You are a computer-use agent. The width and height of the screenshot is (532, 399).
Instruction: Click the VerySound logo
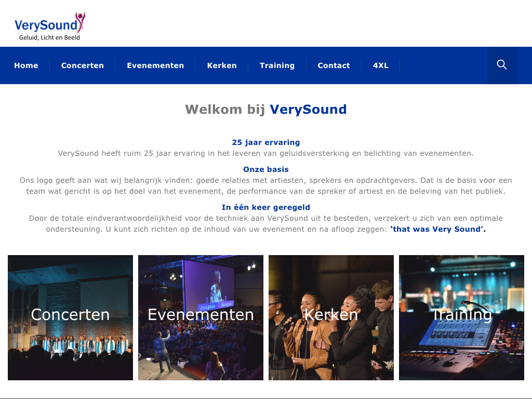50,26
